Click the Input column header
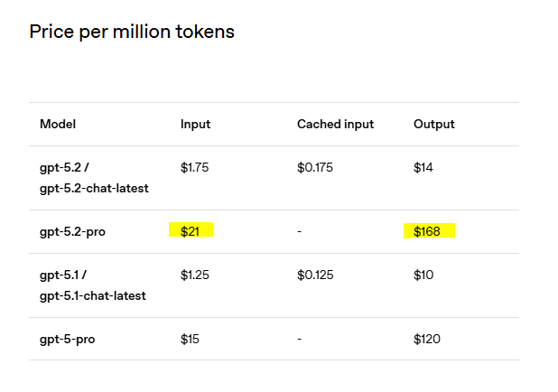558x392 pixels. click(195, 124)
